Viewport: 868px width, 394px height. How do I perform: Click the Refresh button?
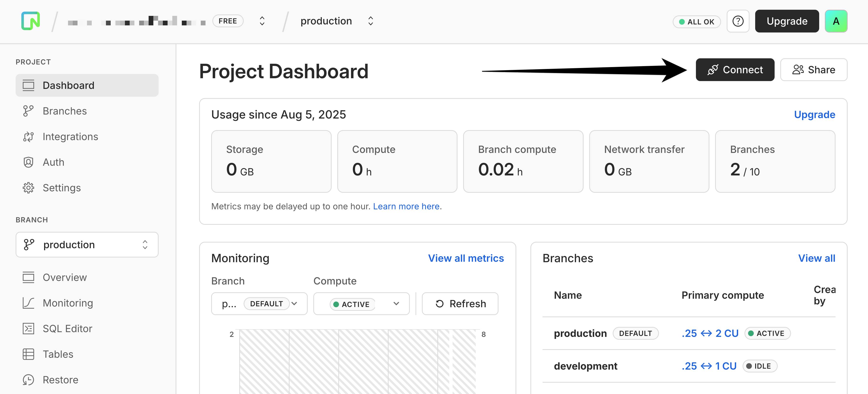point(460,304)
